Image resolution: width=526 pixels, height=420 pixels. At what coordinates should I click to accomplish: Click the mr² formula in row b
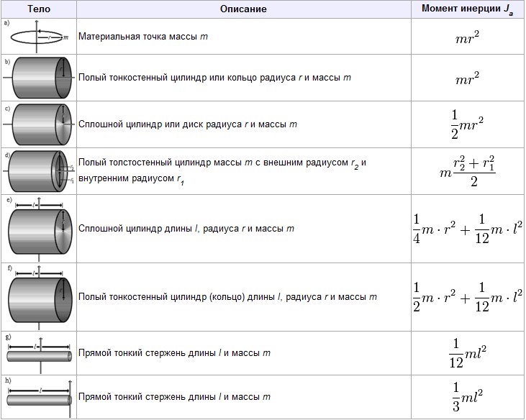coord(468,79)
